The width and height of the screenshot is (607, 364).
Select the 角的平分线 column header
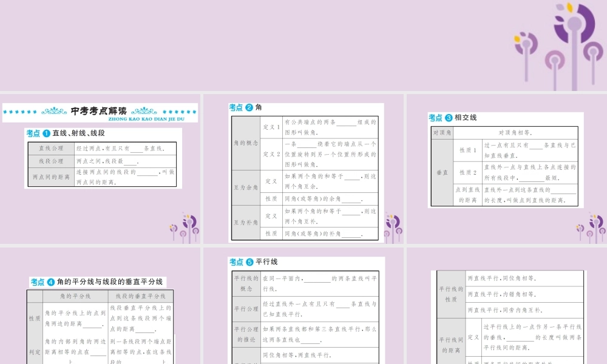[x=75, y=296]
